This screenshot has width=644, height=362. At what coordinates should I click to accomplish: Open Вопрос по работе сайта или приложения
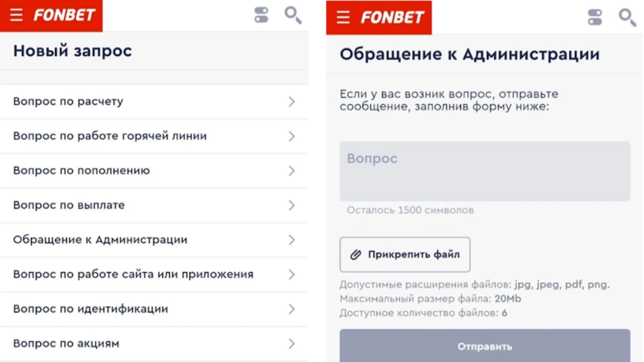(x=154, y=275)
